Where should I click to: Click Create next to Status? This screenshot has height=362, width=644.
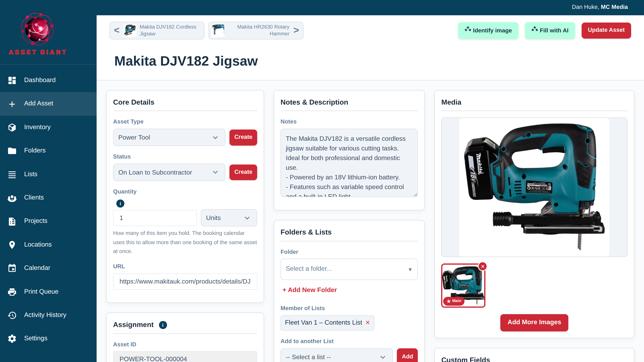[x=243, y=172]
